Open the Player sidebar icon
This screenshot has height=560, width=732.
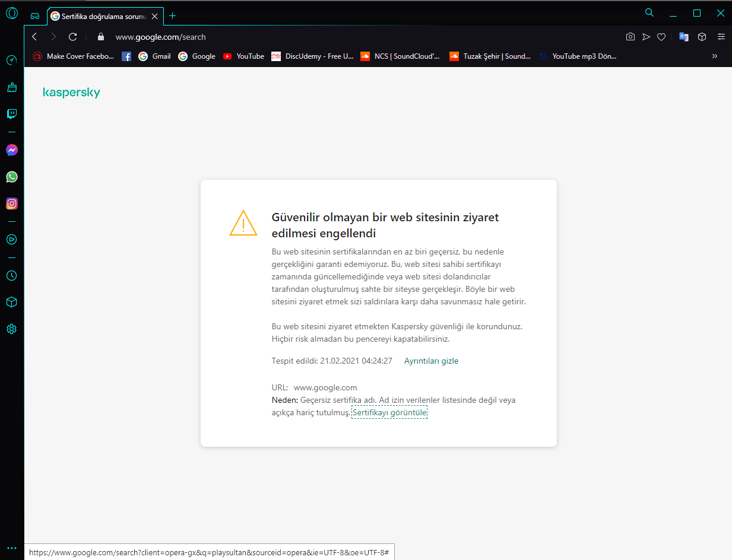coord(11,240)
